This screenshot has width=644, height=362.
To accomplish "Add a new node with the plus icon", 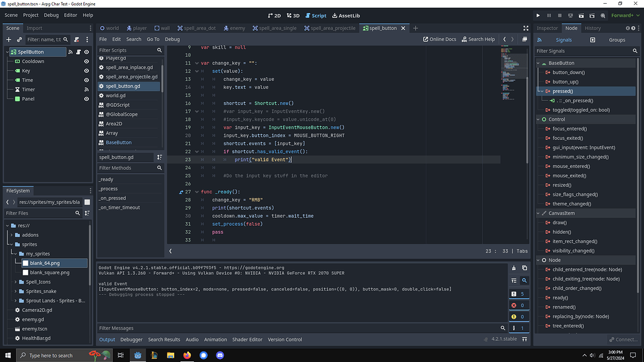I will (x=7, y=39).
